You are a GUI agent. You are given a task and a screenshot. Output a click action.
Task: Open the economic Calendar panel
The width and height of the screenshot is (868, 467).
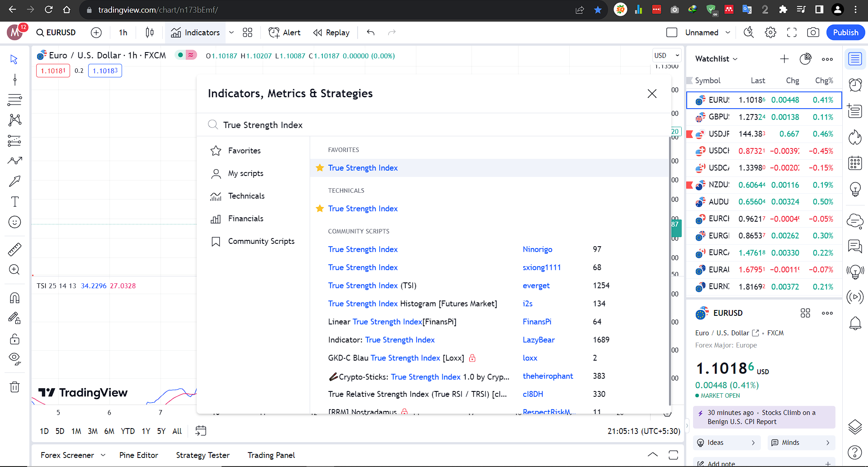click(855, 163)
